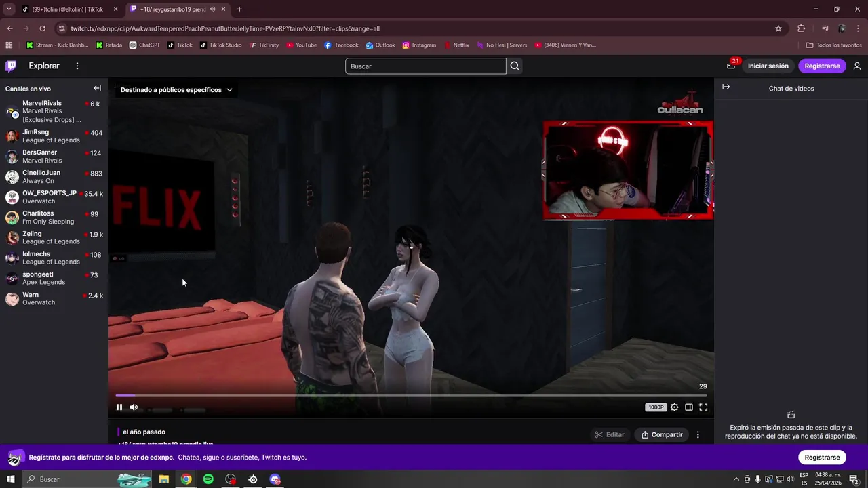
Task: Open Steam from the taskbar
Action: pos(253,479)
